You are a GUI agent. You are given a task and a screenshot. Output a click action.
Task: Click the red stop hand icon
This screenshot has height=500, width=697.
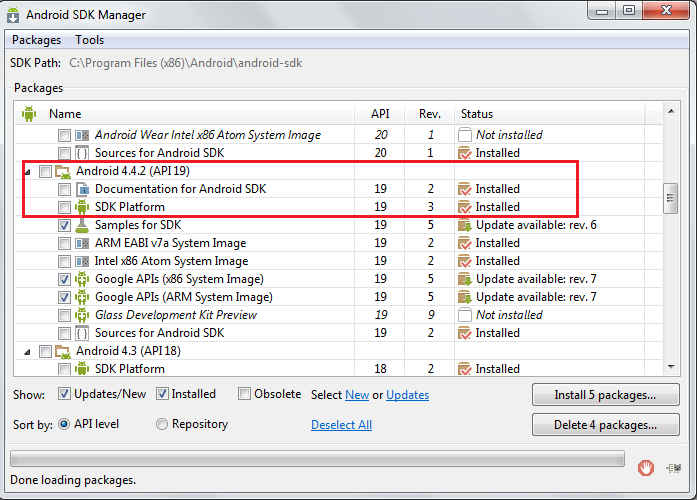click(646, 468)
